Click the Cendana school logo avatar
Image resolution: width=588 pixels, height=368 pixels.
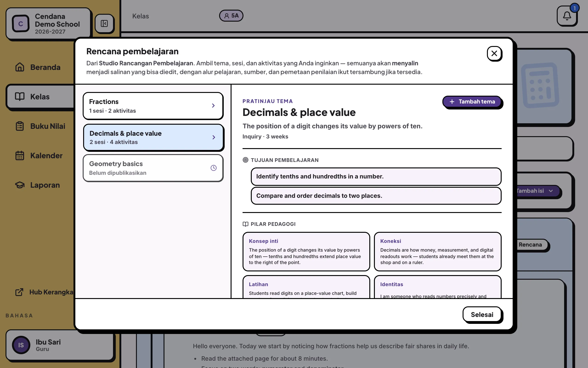click(21, 24)
